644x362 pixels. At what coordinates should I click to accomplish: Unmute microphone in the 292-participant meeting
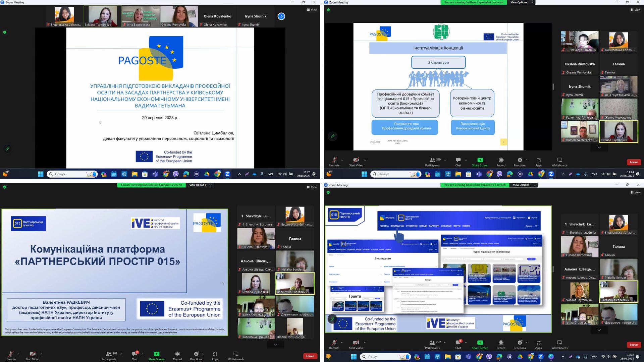pyautogui.click(x=334, y=344)
